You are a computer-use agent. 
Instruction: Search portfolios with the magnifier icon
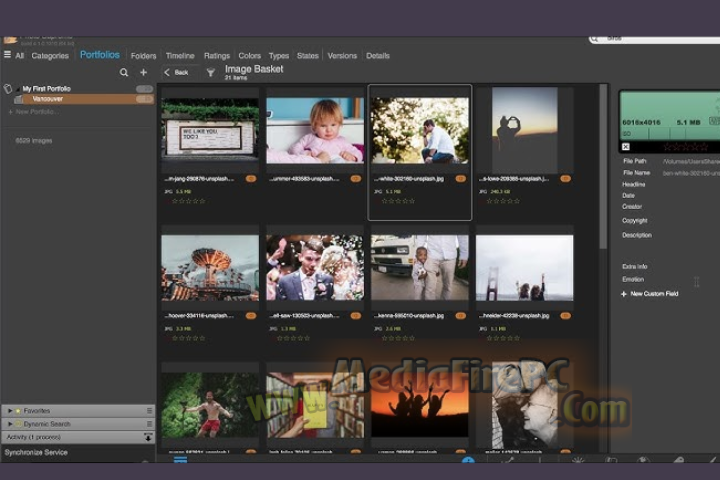[x=124, y=73]
